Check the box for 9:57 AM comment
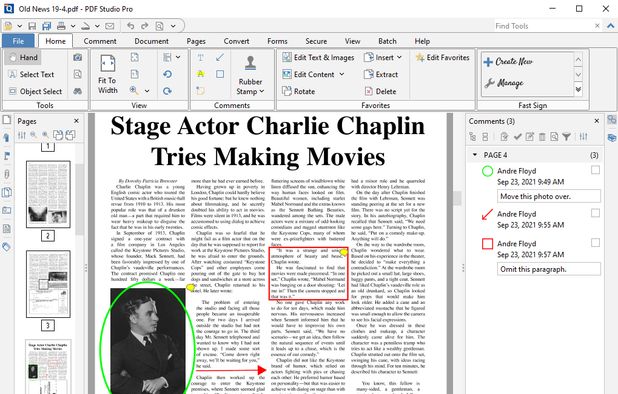618x394 pixels. tap(596, 243)
